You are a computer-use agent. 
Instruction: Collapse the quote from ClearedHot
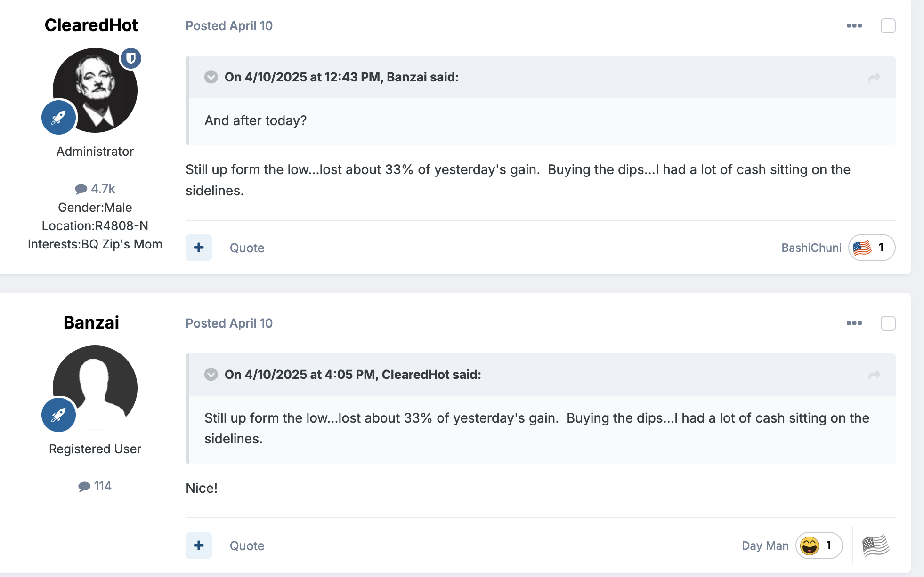[211, 374]
